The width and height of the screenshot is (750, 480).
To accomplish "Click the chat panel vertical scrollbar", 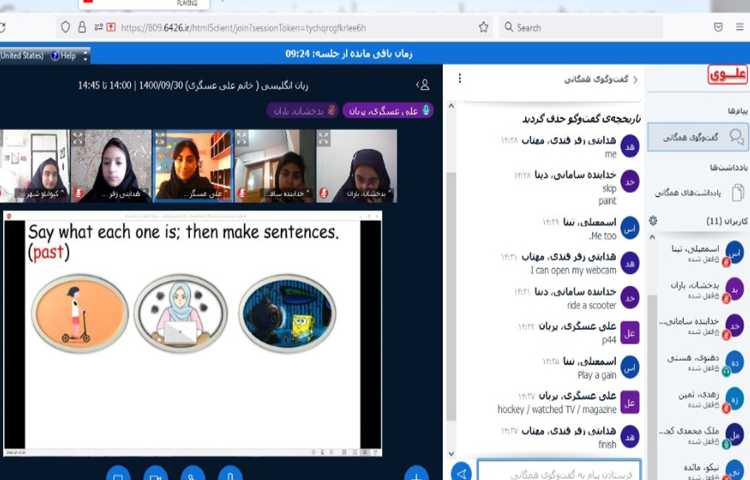I will pyautogui.click(x=451, y=296).
